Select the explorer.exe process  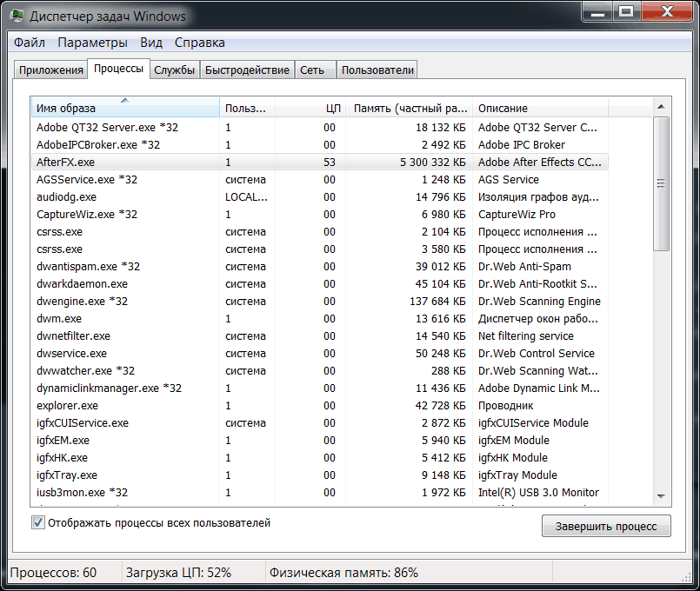coord(320,406)
